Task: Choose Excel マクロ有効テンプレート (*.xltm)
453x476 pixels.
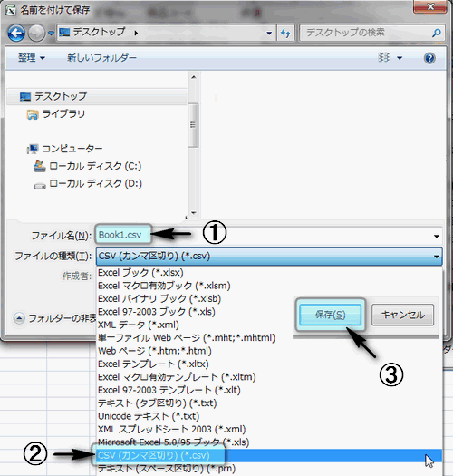Action: pyautogui.click(x=269, y=377)
